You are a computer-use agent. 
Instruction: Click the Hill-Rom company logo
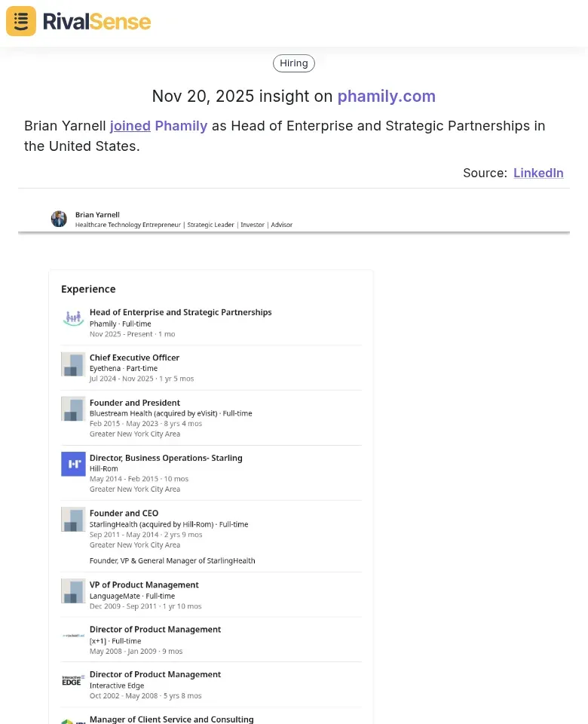pos(72,464)
